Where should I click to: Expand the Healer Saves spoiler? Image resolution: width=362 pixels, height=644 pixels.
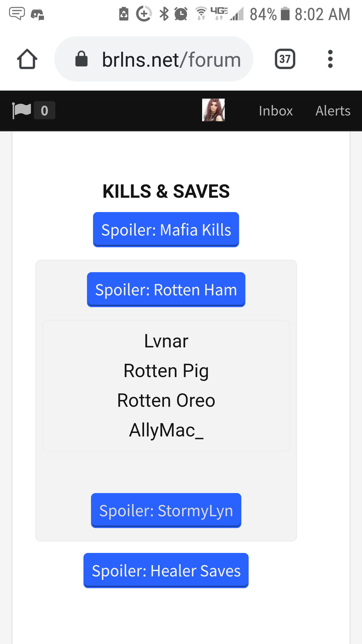coord(166,570)
